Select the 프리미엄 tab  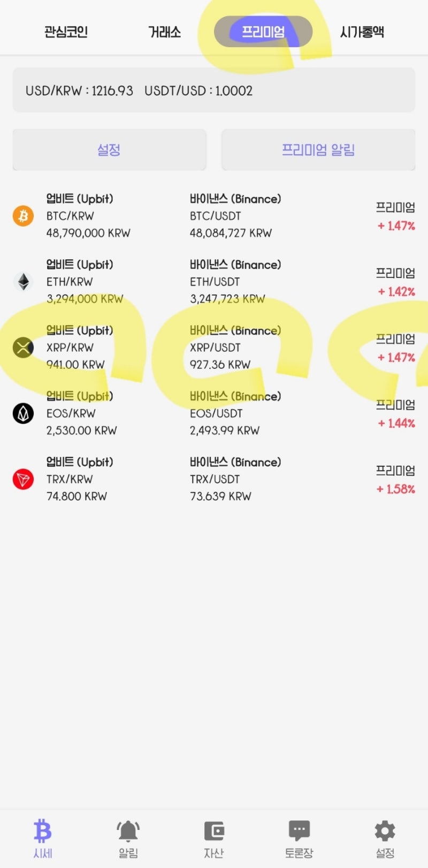pos(263,32)
